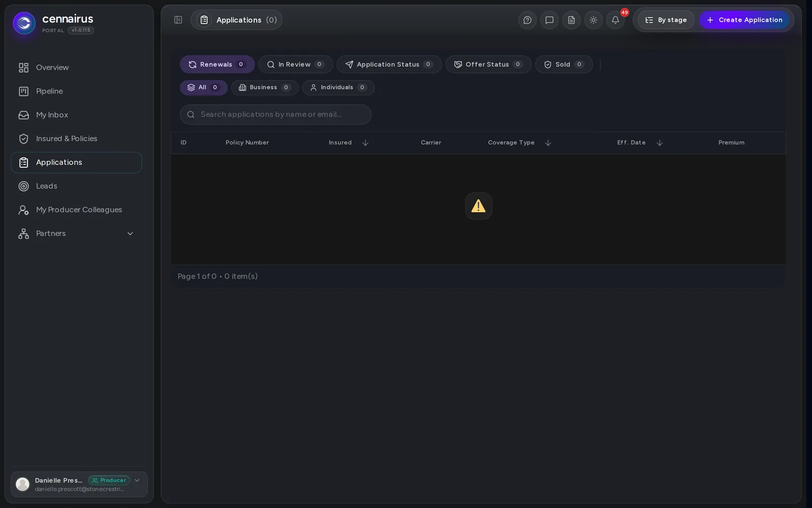
Task: Focus the search applications input field
Action: click(x=276, y=115)
